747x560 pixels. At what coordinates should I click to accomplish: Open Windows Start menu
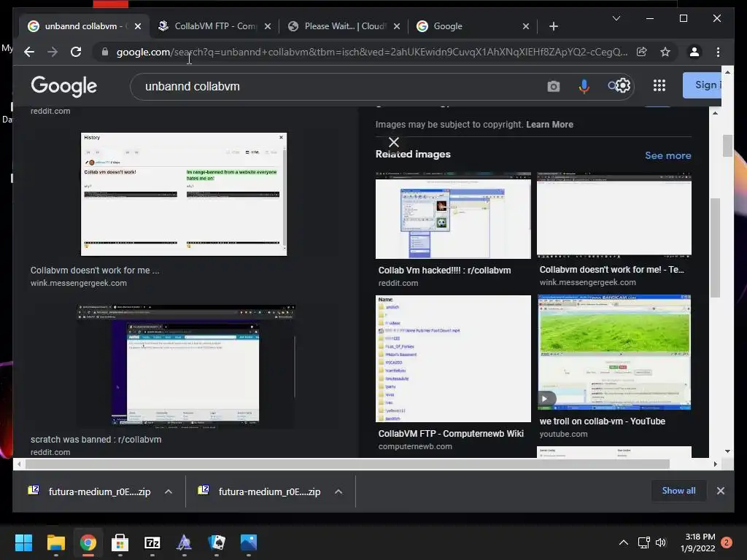(23, 542)
